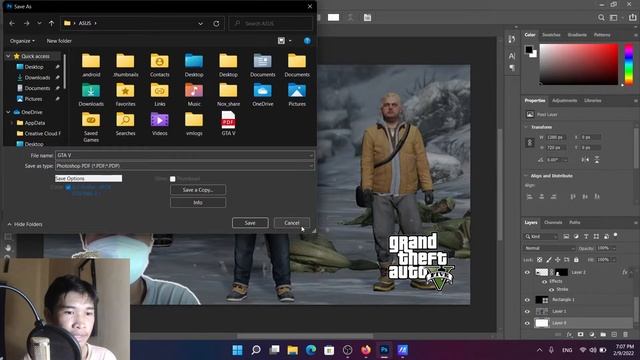Hide Layer 2 visibility eye
The height and width of the screenshot is (360, 640).
pos(527,272)
